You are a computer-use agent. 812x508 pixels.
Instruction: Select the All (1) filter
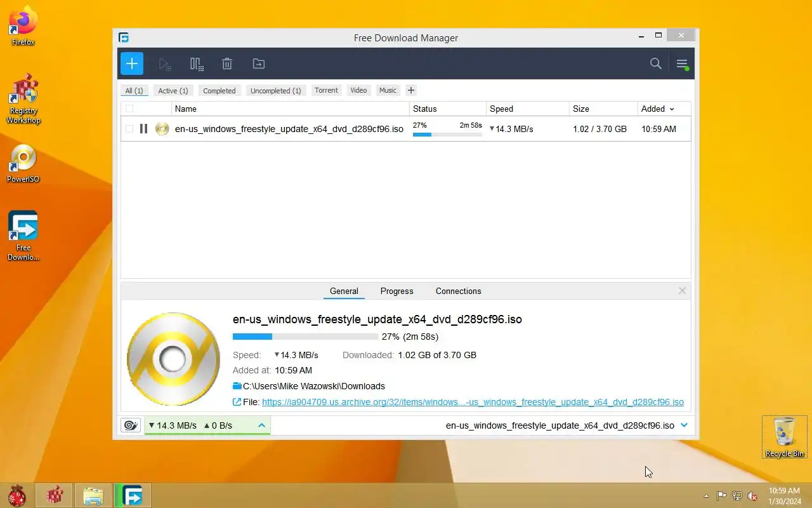[134, 91]
